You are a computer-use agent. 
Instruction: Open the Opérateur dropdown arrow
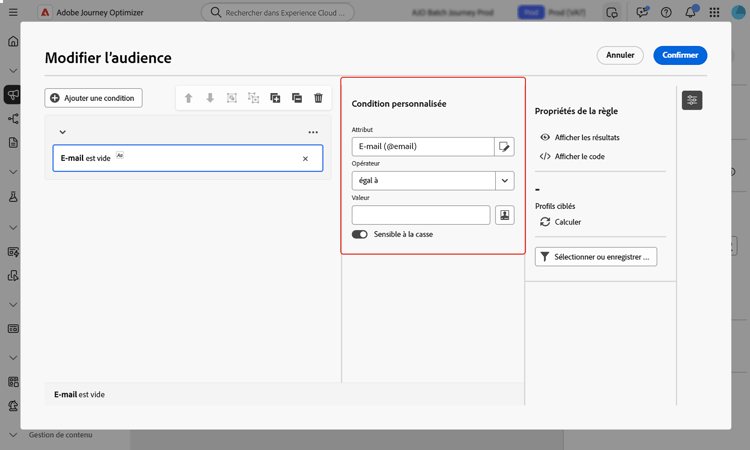click(505, 181)
